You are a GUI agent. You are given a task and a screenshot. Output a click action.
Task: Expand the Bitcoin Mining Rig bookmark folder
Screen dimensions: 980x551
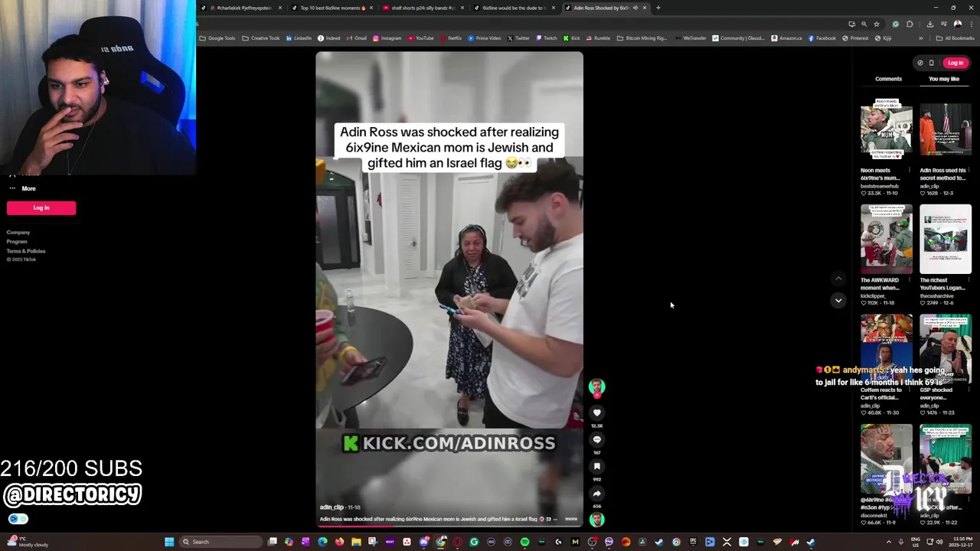[x=642, y=38]
